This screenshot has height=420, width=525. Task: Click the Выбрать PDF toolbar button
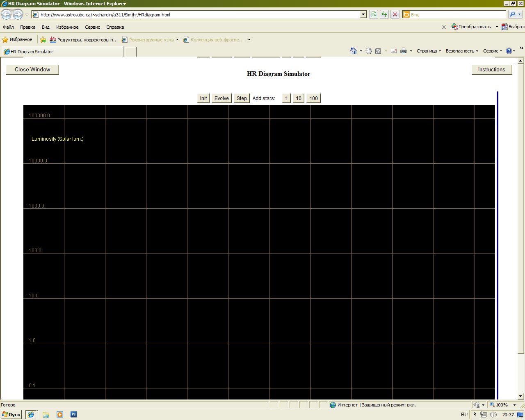point(513,27)
